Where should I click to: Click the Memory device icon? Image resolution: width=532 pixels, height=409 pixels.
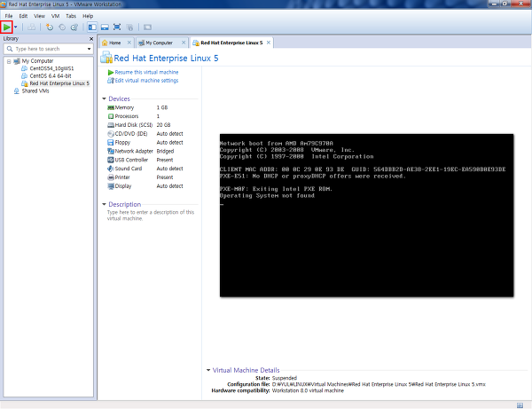click(111, 107)
